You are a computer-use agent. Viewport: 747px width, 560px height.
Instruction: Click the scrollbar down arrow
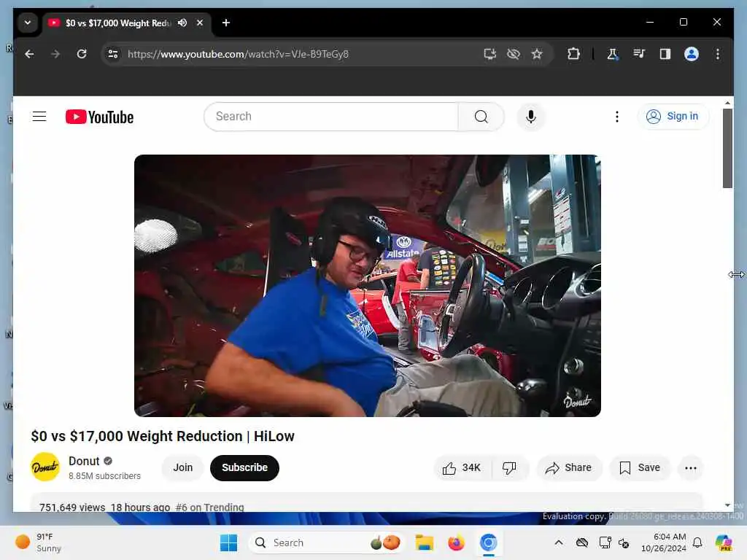727,505
